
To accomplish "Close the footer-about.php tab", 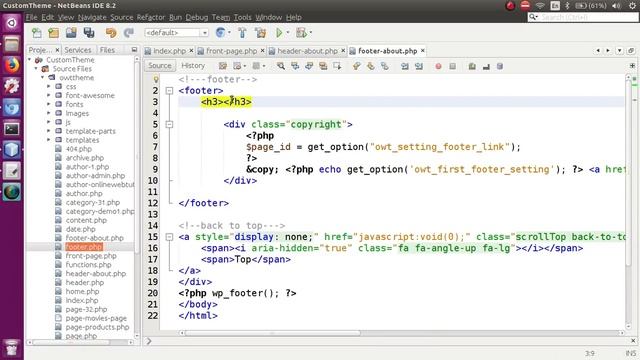I will click(423, 51).
